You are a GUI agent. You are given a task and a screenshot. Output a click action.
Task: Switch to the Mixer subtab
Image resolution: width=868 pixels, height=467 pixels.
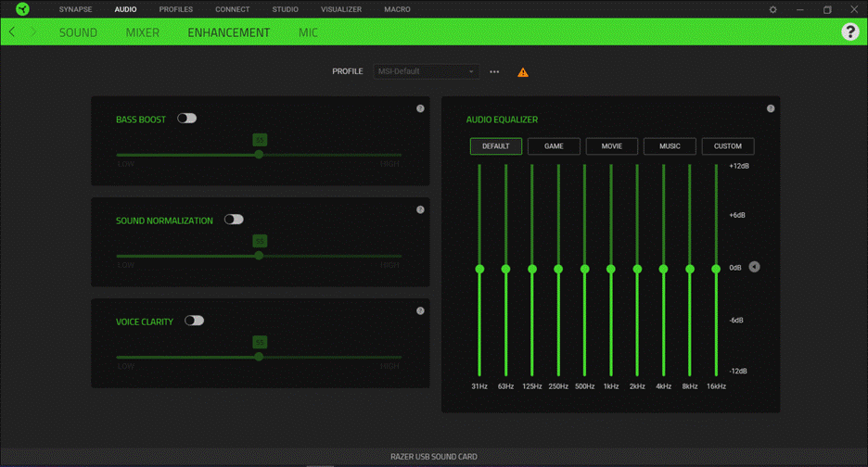(142, 32)
